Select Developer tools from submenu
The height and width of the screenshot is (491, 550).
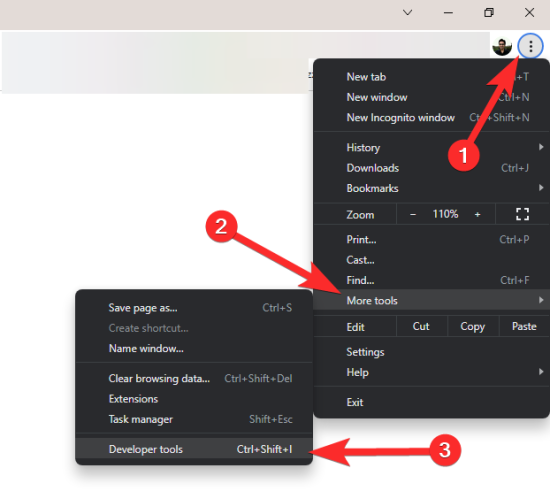pos(194,449)
